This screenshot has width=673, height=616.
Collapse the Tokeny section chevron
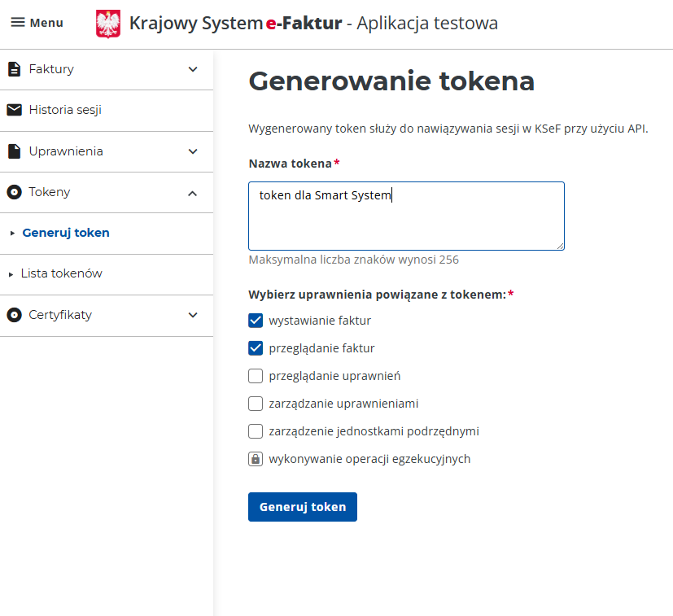coord(193,193)
